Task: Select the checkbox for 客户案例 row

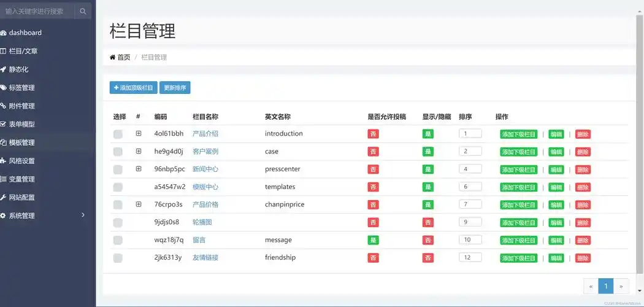Action: pos(118,152)
